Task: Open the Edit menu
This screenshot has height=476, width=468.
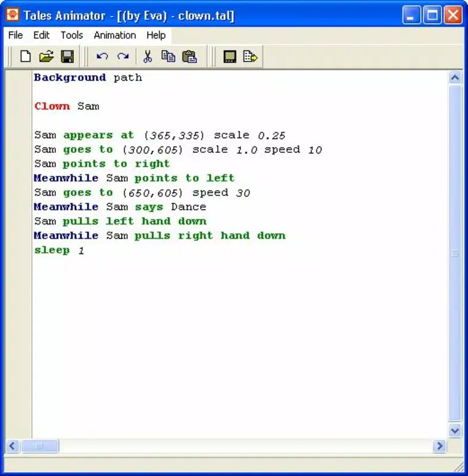Action: (41, 35)
